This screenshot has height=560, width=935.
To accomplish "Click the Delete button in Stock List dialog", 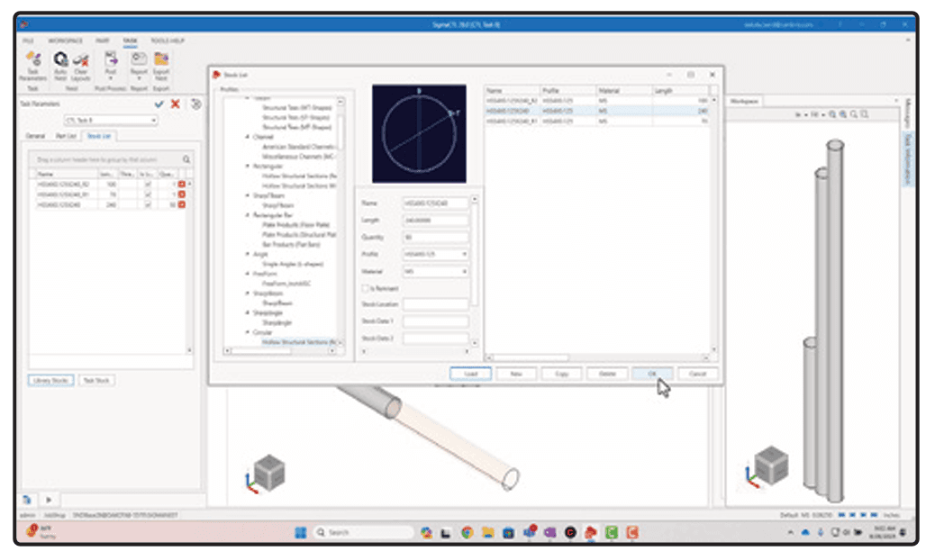I will pos(607,374).
